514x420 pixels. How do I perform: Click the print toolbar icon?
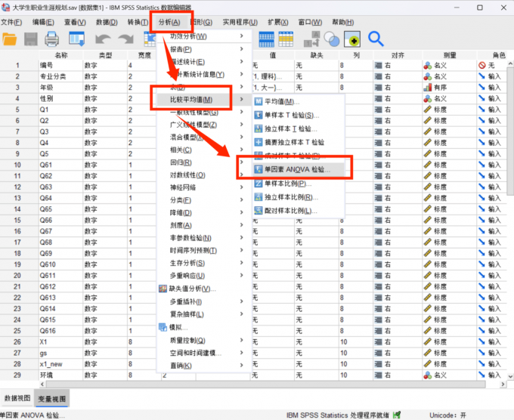(52, 39)
